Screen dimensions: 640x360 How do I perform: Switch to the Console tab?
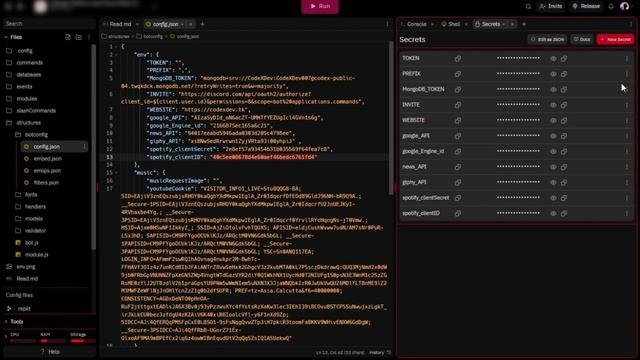click(416, 24)
